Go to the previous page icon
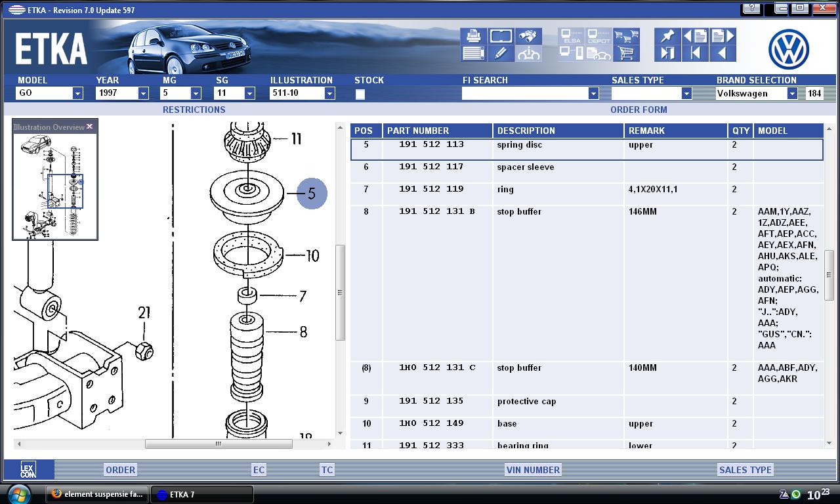Image resolution: width=840 pixels, height=504 pixels. 695,35
